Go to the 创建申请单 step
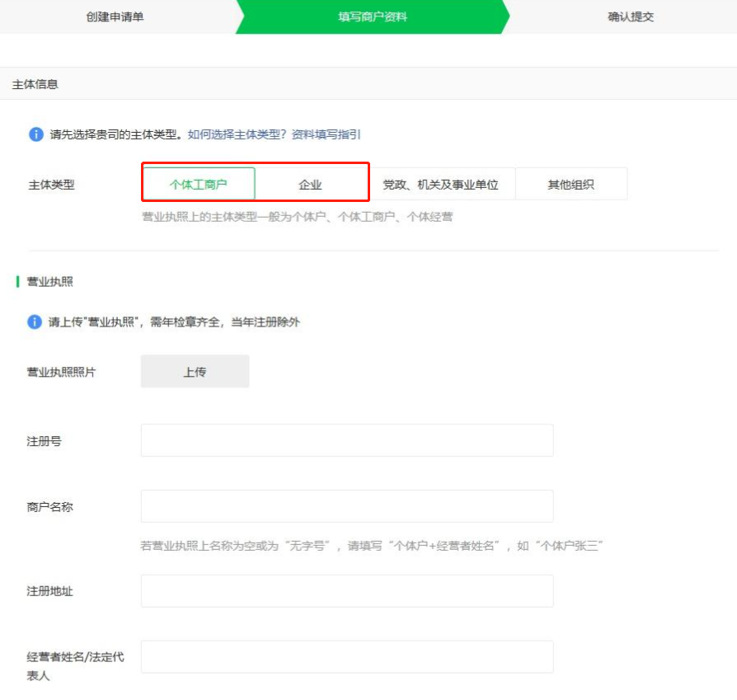737x700 pixels. click(115, 16)
